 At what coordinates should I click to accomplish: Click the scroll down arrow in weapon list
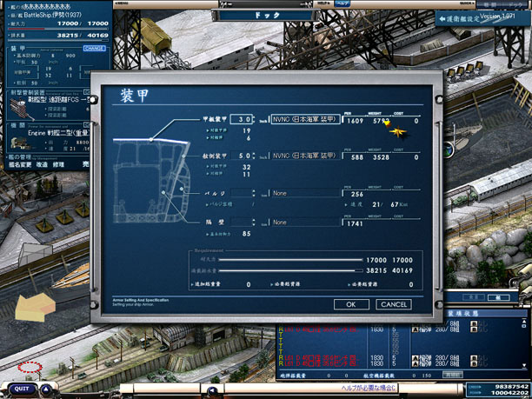click(x=525, y=366)
